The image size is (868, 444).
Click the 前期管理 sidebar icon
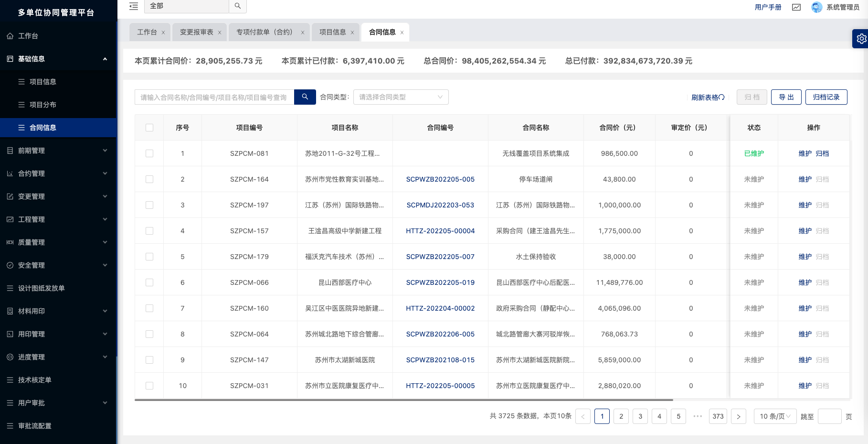(x=10, y=151)
